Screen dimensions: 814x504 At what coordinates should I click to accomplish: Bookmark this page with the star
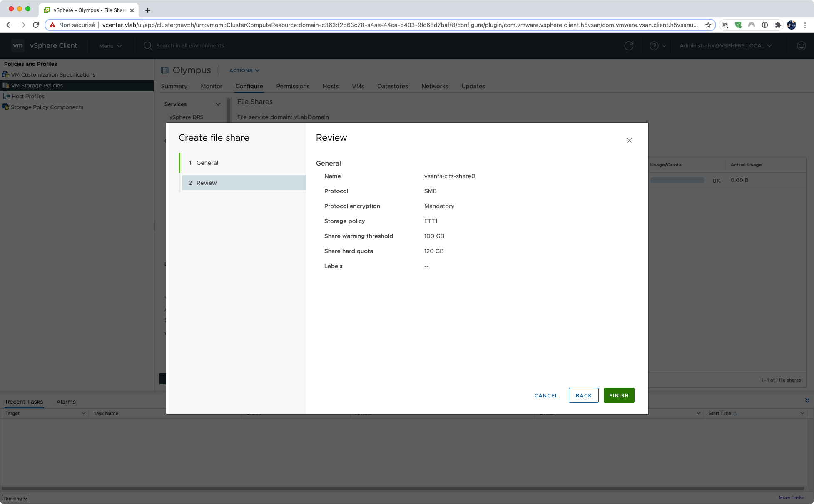708,25
